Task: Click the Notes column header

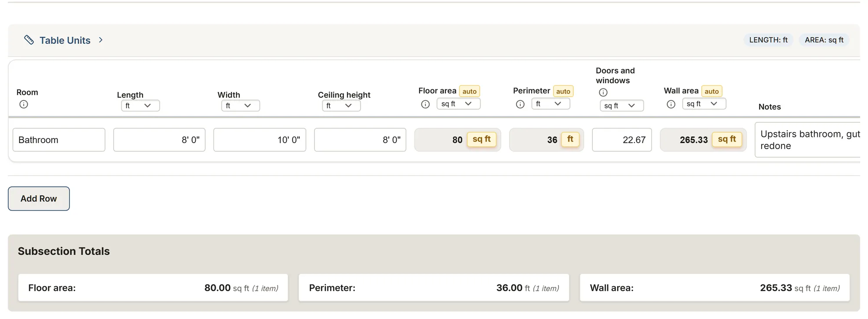Action: pos(769,107)
